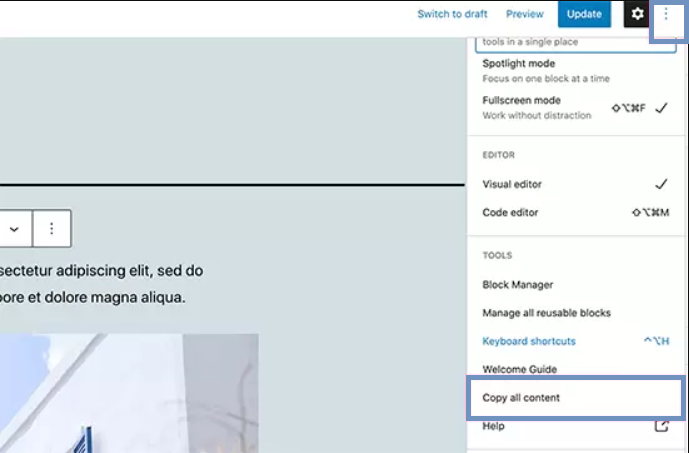Viewport: 689px width, 453px height.
Task: Select Copy all content
Action: (x=521, y=398)
